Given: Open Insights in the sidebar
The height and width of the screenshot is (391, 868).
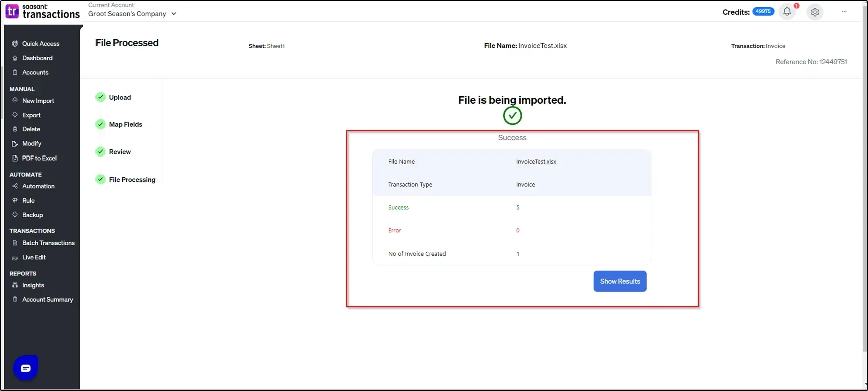Looking at the screenshot, I should coord(33,285).
